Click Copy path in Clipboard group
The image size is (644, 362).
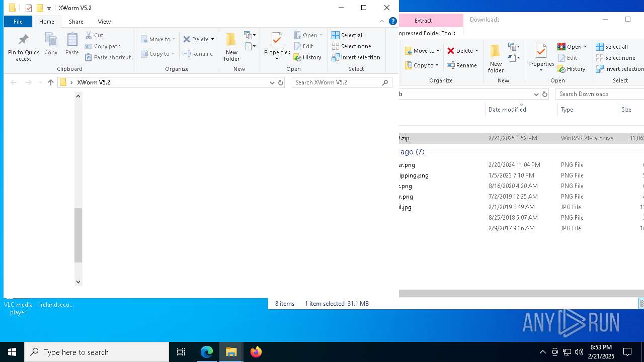coord(103,46)
